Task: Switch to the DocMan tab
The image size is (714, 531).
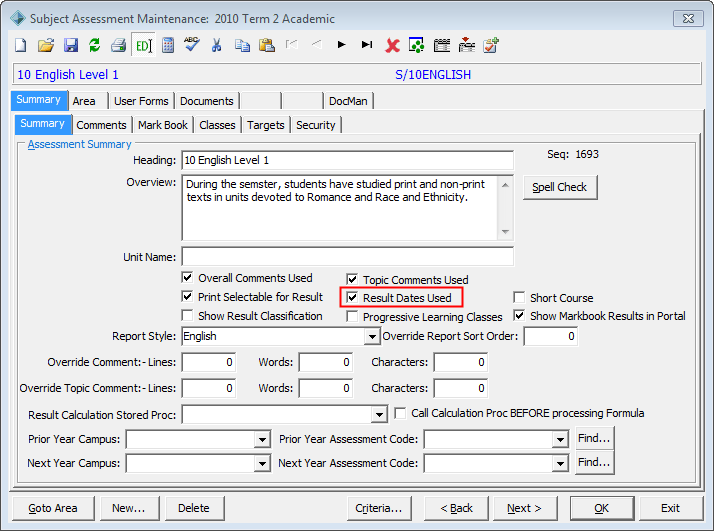Action: [348, 101]
